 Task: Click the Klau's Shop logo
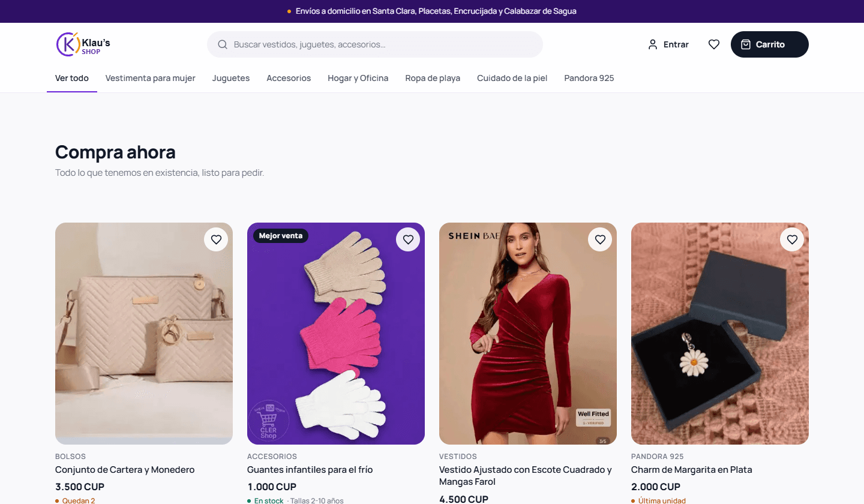click(83, 44)
